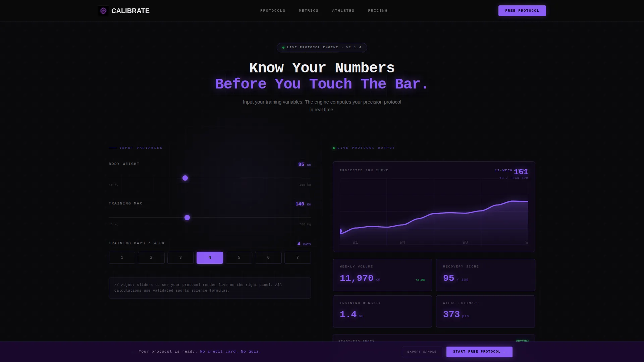Open the Metrics nav item
Viewport: 644px width, 362px height.
tap(309, 11)
